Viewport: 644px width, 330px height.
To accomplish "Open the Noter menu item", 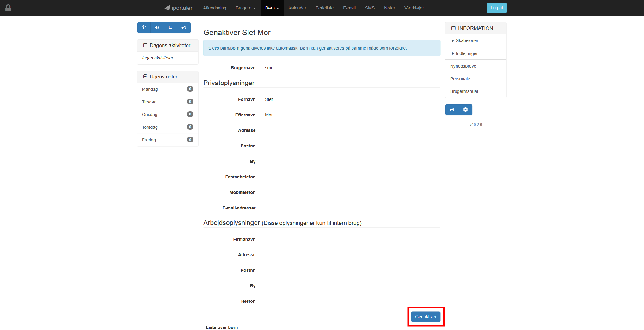I will pos(389,8).
